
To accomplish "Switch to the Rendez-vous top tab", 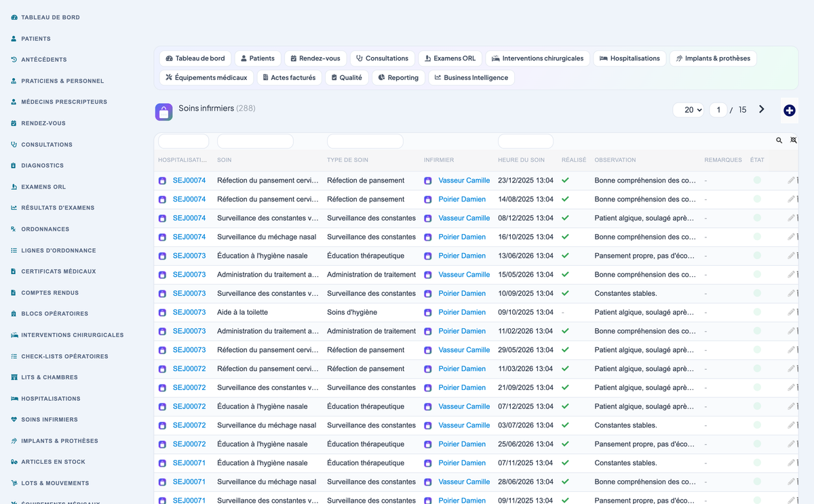I will click(315, 58).
